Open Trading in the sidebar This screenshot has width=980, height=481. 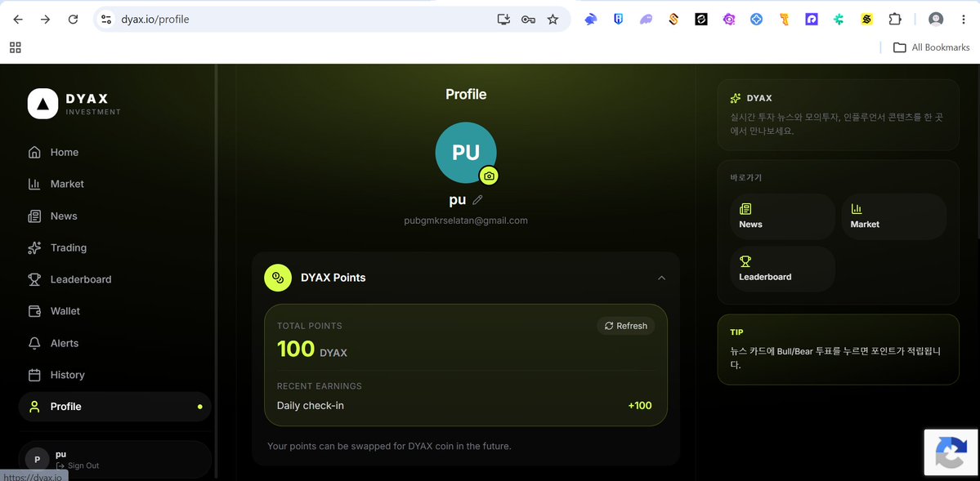(115, 248)
